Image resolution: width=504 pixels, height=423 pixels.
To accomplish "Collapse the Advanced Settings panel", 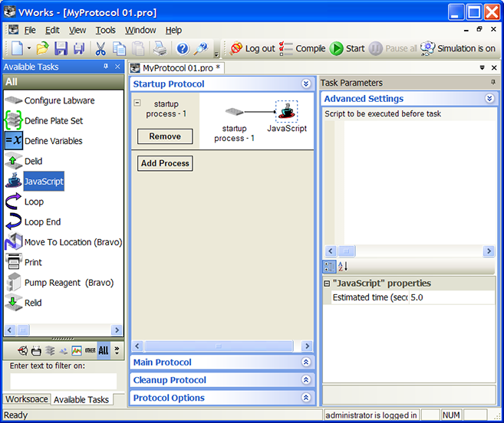I will 489,99.
